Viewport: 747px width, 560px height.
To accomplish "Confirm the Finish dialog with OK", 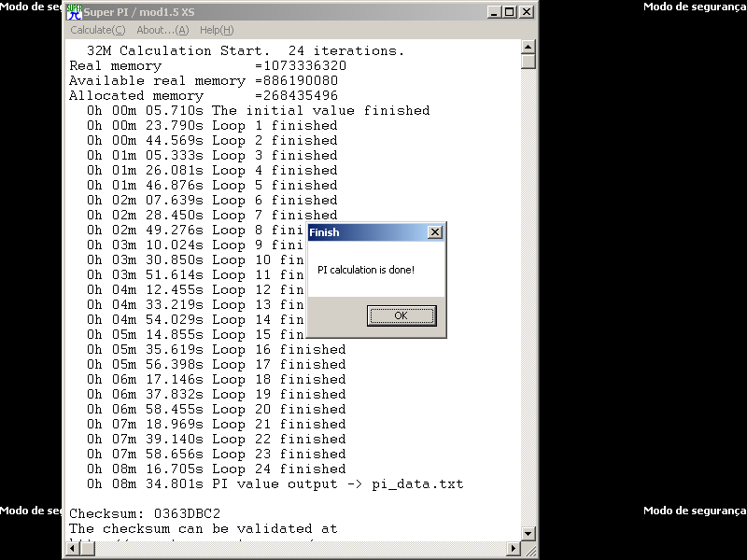I will coord(402,315).
